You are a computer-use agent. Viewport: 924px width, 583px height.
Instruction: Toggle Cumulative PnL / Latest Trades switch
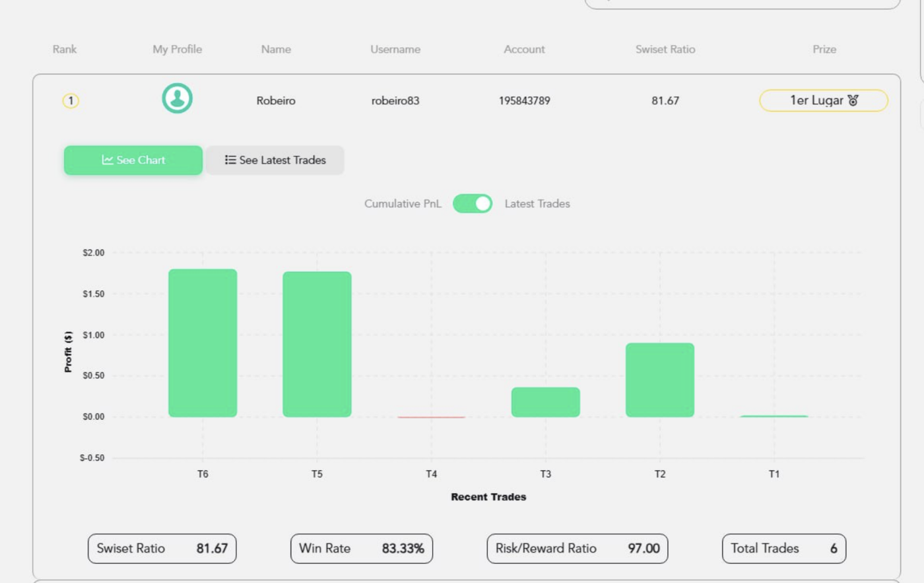473,203
